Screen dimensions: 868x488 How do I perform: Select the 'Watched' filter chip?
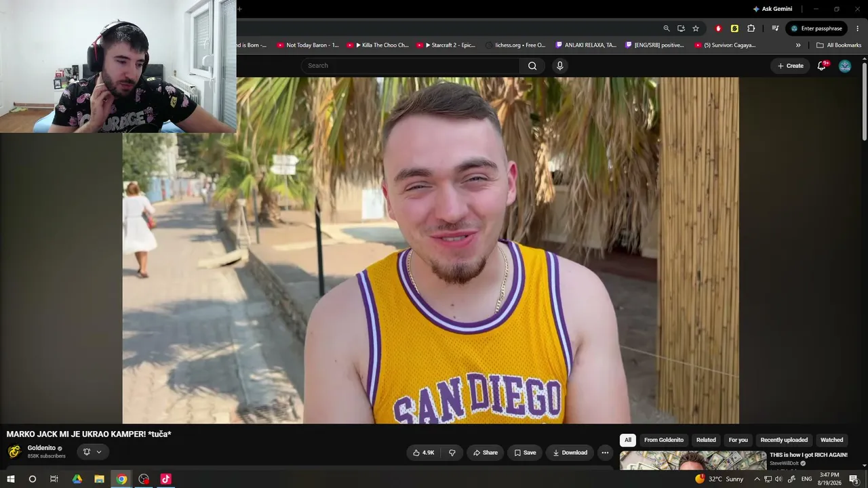point(832,440)
